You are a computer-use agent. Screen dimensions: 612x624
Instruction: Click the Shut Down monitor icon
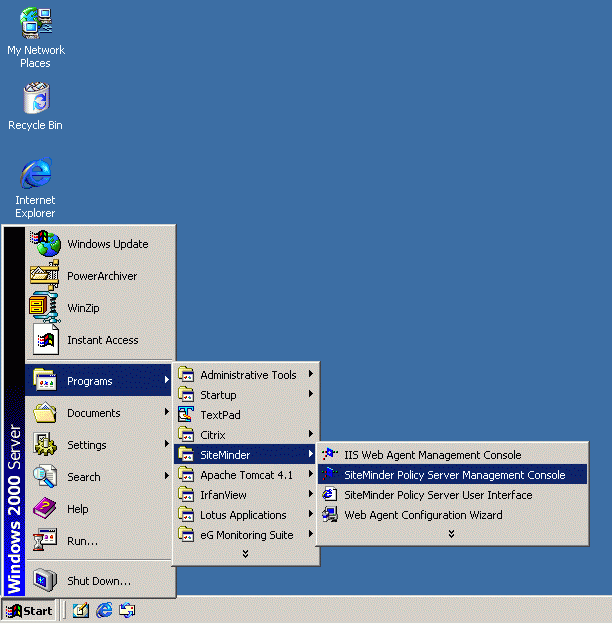coord(45,580)
